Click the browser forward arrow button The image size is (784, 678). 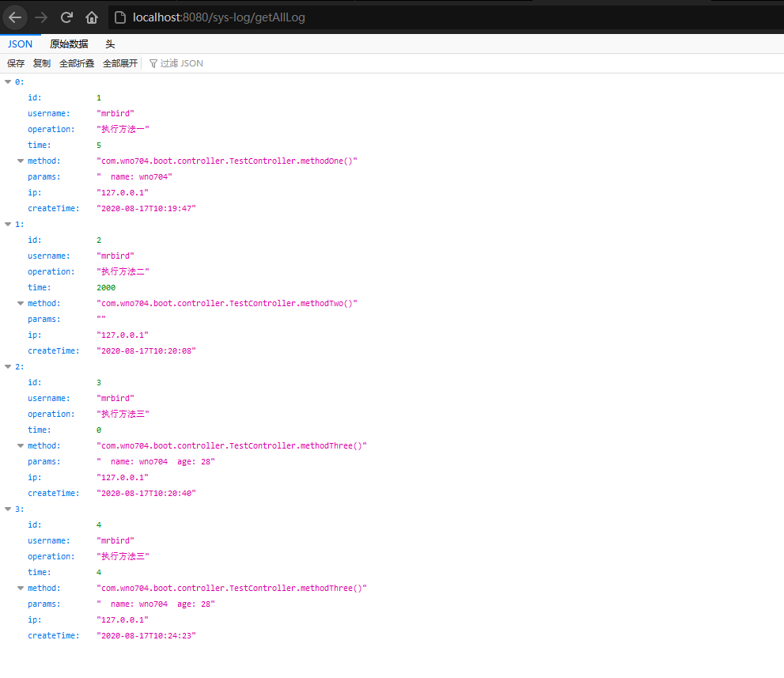(41, 17)
